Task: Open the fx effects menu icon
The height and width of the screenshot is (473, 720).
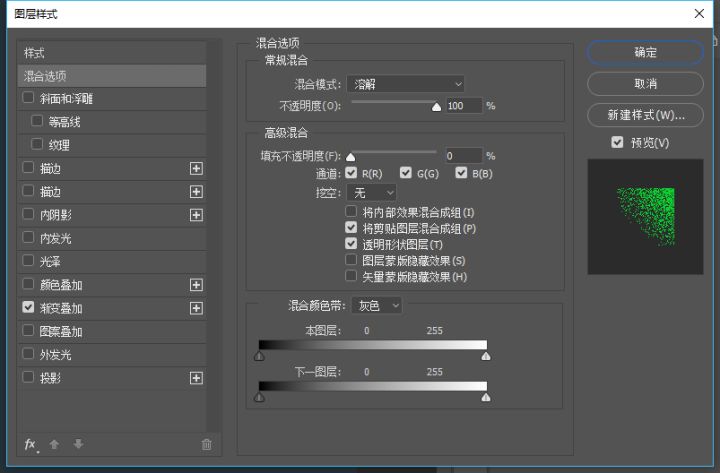Action: coord(31,445)
